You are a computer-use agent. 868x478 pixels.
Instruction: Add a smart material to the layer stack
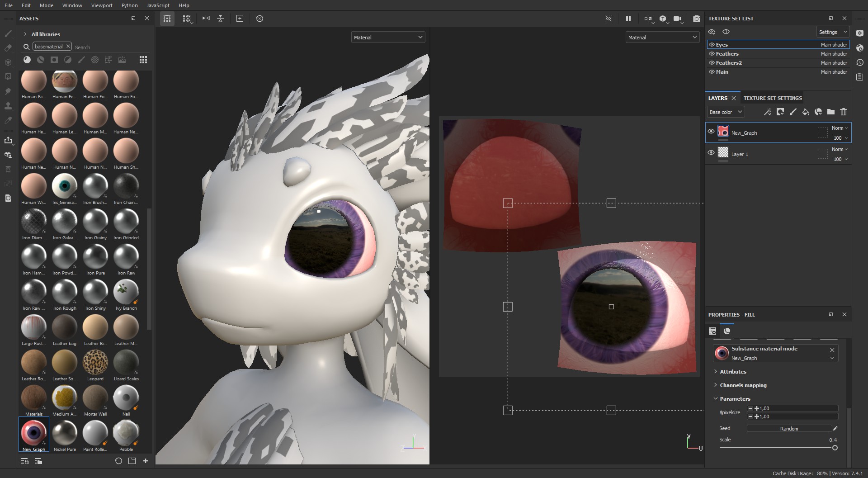(x=818, y=112)
